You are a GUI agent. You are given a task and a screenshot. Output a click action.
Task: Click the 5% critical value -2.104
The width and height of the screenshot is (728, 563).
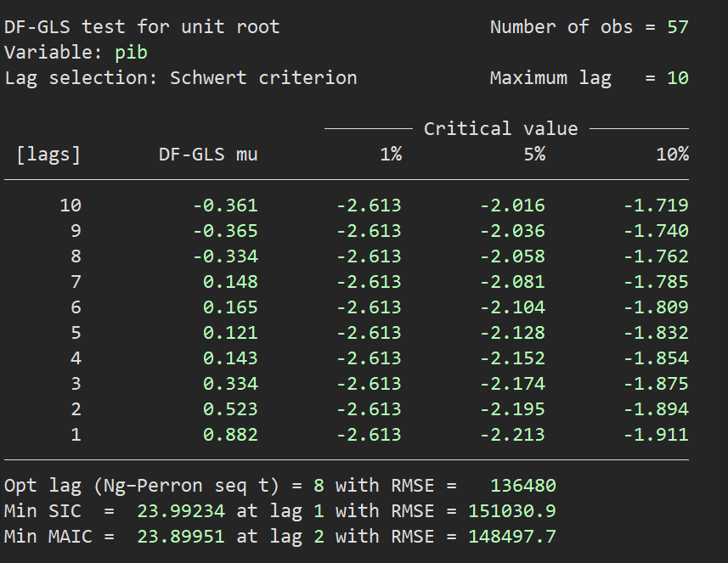[x=512, y=307]
